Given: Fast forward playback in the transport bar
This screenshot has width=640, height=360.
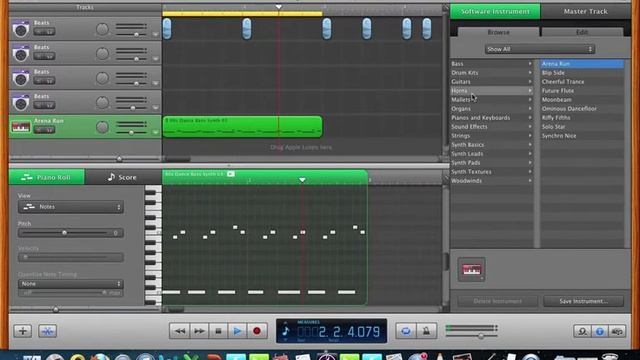Looking at the screenshot, I should 199,331.
